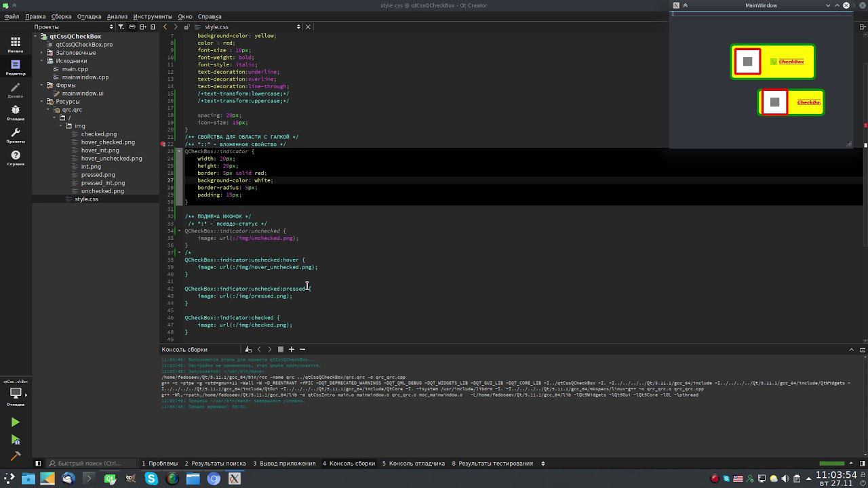868x488 pixels.
Task: Open the output panes selector arrows
Action: click(x=542, y=464)
